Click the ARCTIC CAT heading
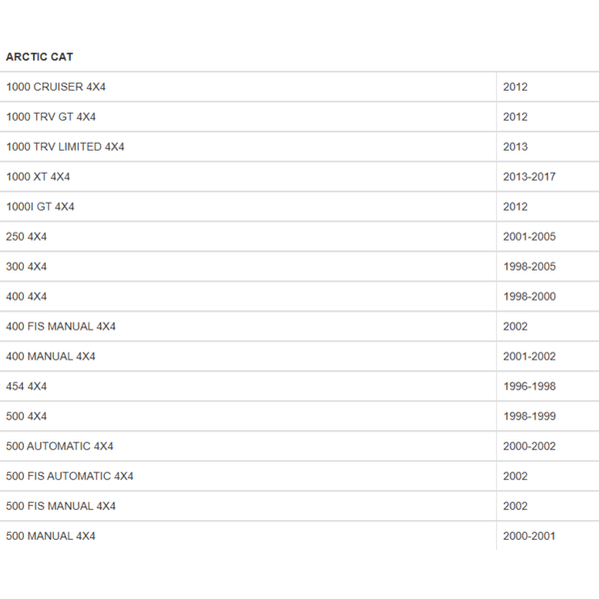 click(39, 57)
